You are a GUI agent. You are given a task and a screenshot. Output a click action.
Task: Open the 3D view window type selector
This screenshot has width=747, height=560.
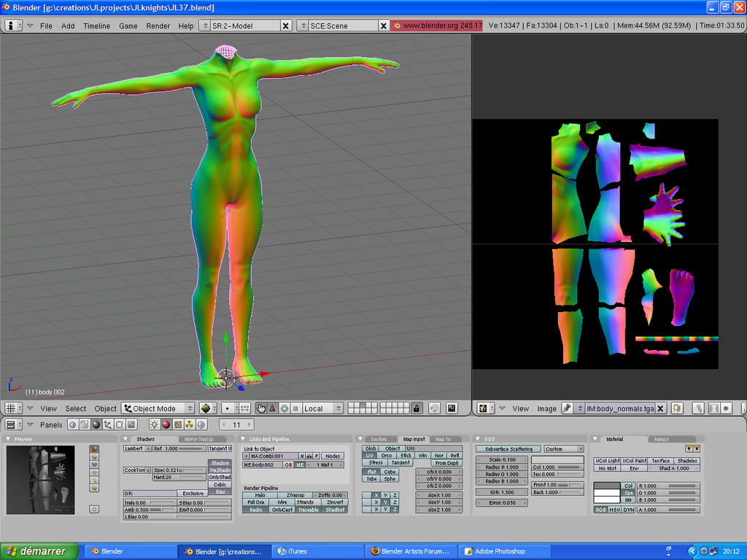tap(13, 408)
